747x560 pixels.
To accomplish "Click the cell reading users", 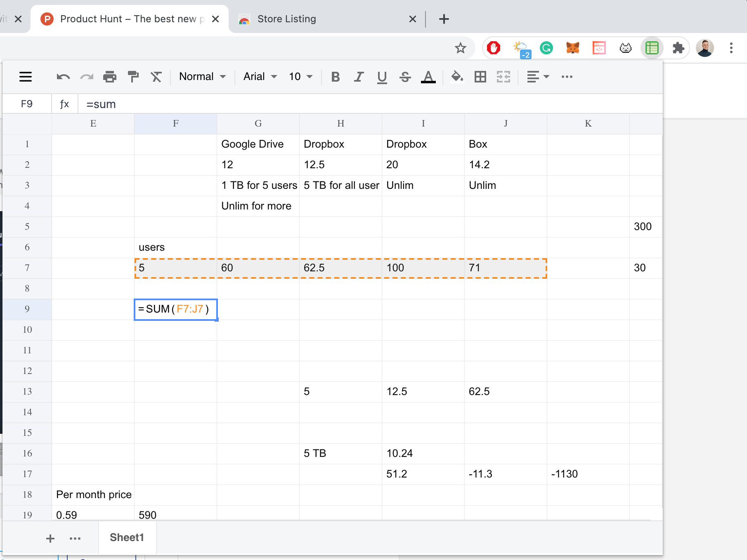I will click(176, 247).
